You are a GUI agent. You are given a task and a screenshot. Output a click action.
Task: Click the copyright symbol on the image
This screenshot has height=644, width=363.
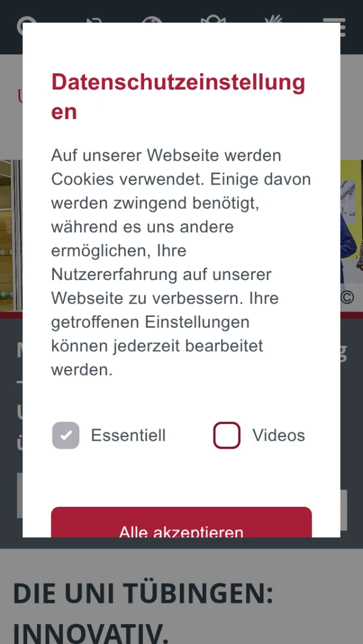click(347, 298)
